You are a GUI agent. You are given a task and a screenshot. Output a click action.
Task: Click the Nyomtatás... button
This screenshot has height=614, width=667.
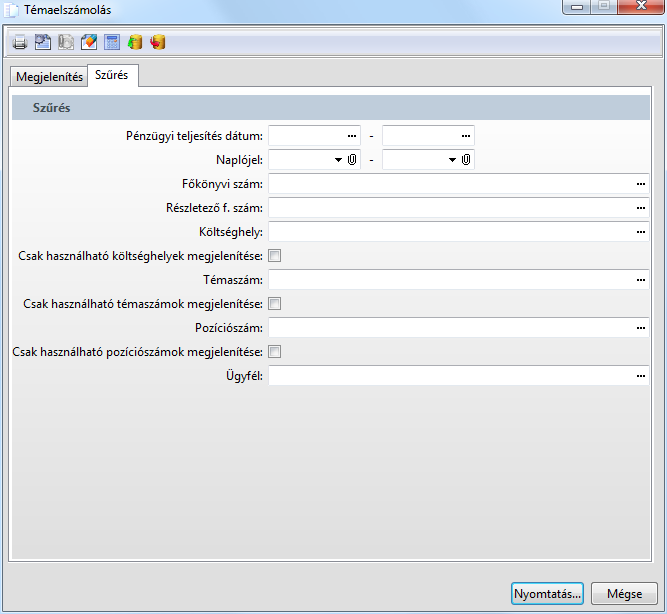pos(547,594)
